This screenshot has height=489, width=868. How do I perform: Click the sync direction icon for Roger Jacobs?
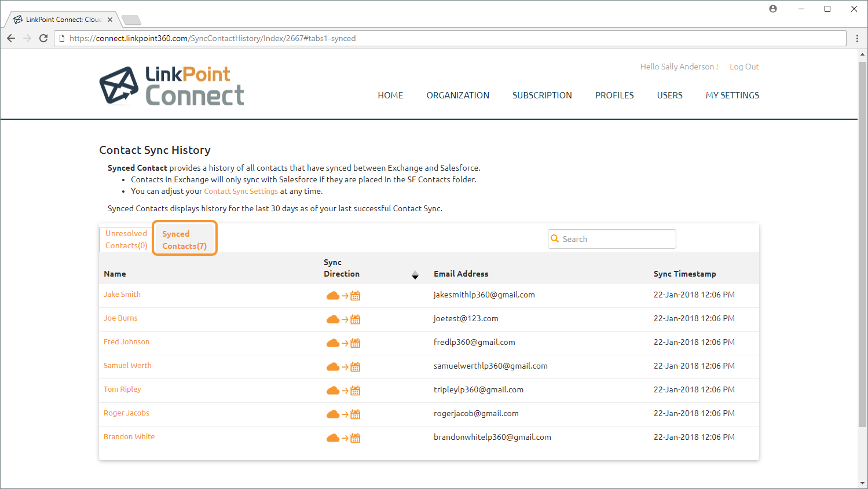(x=343, y=414)
